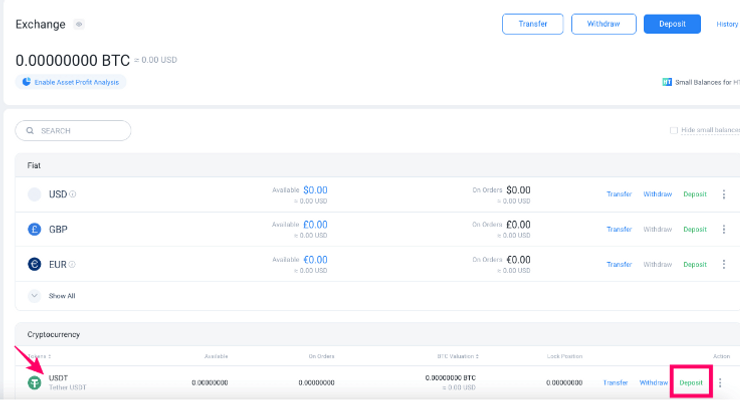Open more options menu for USDT row
This screenshot has width=740, height=402.
(720, 383)
